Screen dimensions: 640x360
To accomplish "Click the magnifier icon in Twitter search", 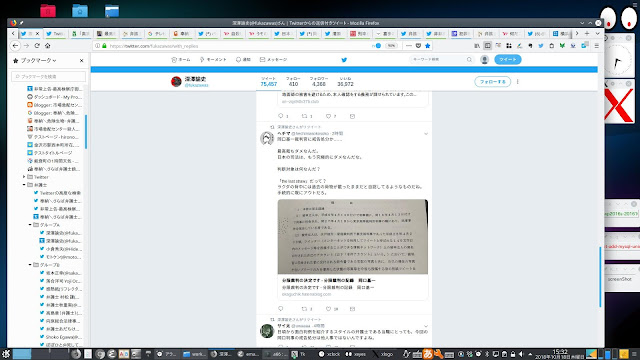I will (469, 60).
